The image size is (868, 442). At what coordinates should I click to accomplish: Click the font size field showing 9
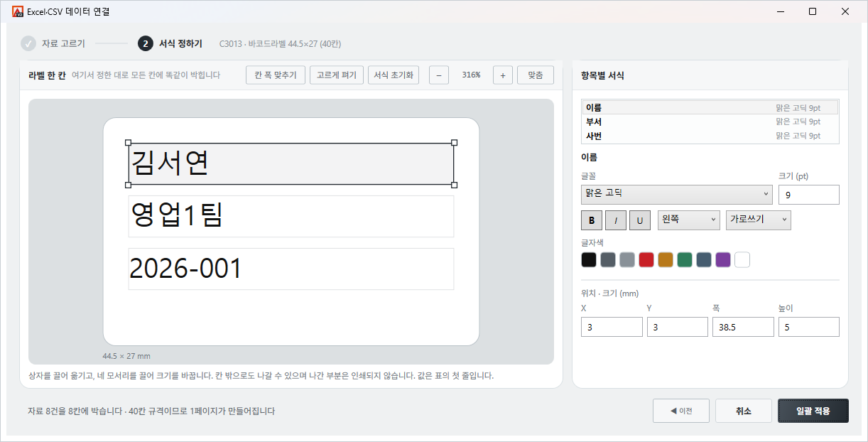(809, 195)
